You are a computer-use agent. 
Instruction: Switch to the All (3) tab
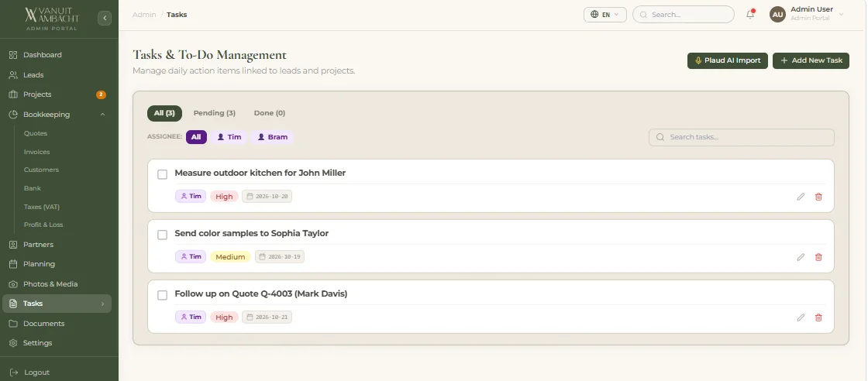[164, 113]
